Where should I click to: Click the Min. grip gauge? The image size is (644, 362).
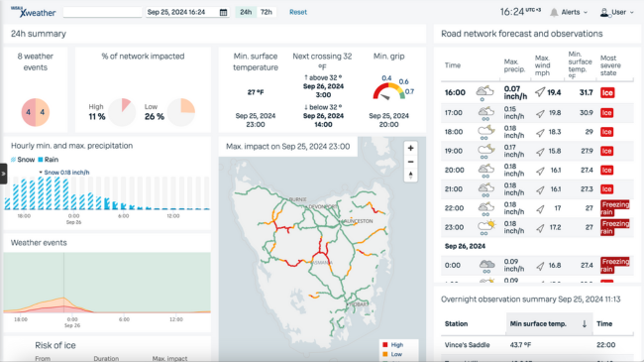coord(388,91)
